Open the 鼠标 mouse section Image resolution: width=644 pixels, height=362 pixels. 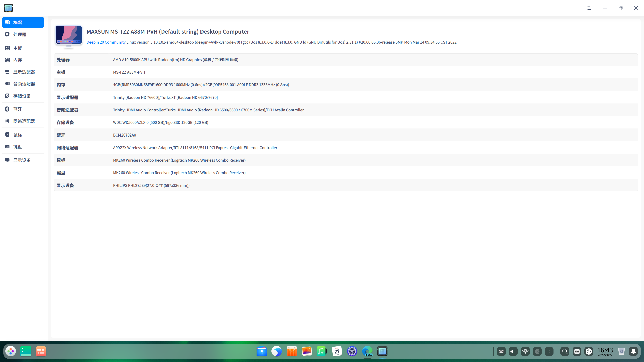point(18,135)
